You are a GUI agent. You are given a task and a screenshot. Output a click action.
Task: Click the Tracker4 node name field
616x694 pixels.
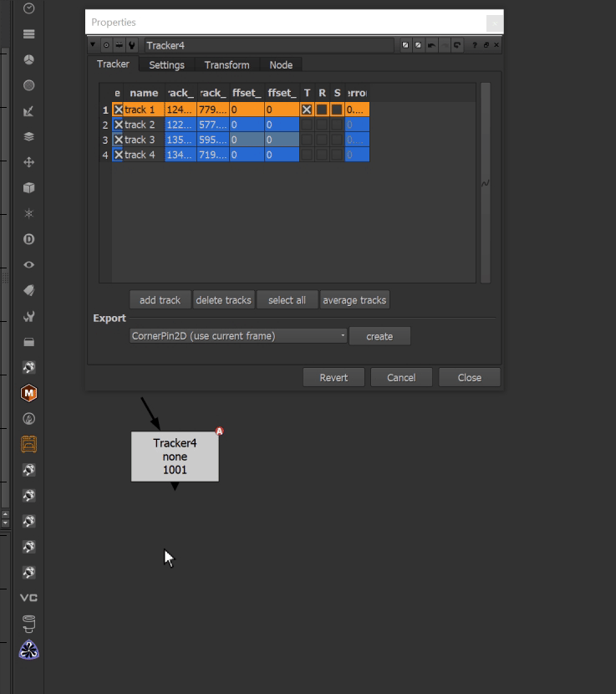(x=267, y=45)
